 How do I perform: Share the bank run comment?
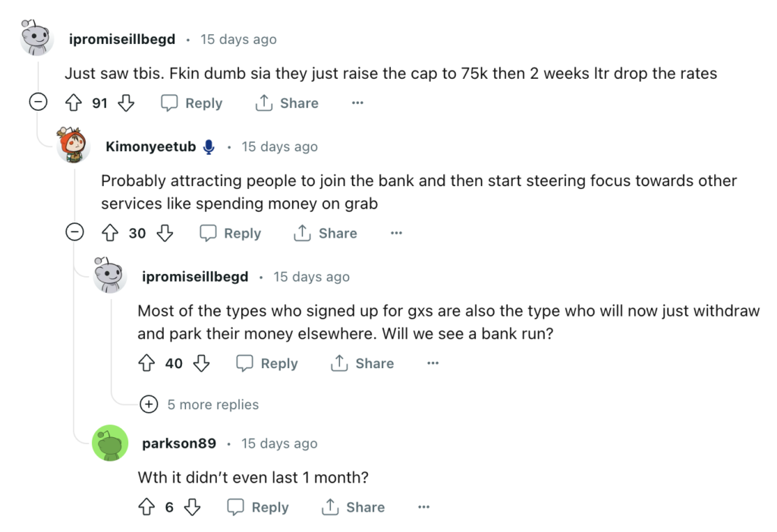[362, 363]
